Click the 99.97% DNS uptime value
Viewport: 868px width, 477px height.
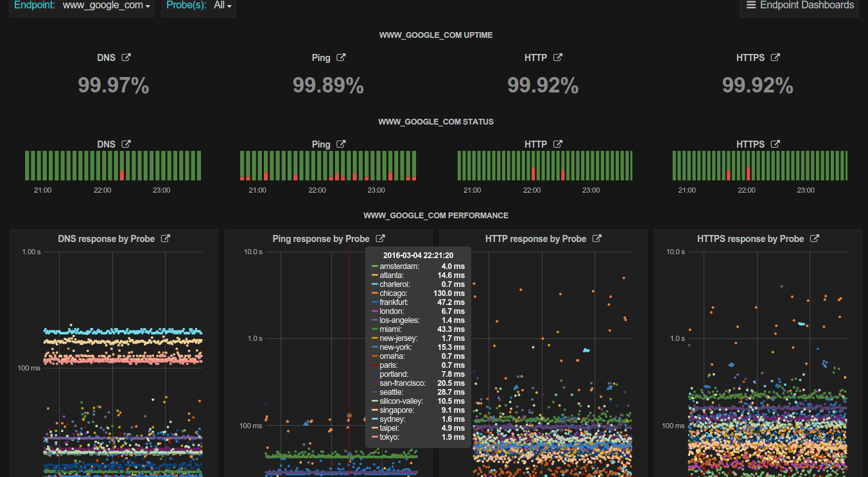pos(114,85)
